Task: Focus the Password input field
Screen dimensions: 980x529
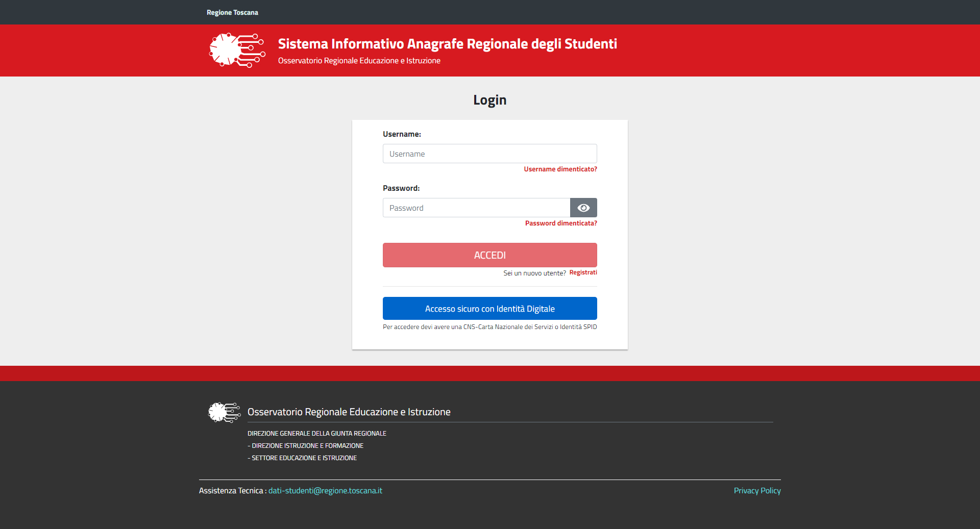Action: (476, 208)
